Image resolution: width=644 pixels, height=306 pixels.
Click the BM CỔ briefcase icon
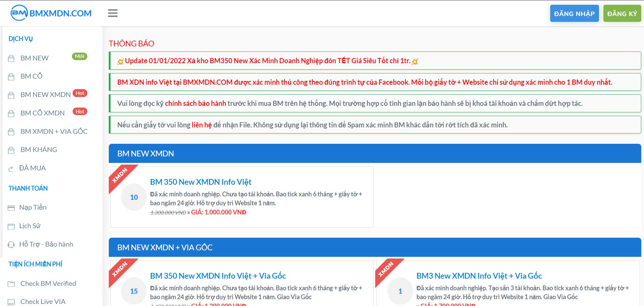tap(11, 76)
